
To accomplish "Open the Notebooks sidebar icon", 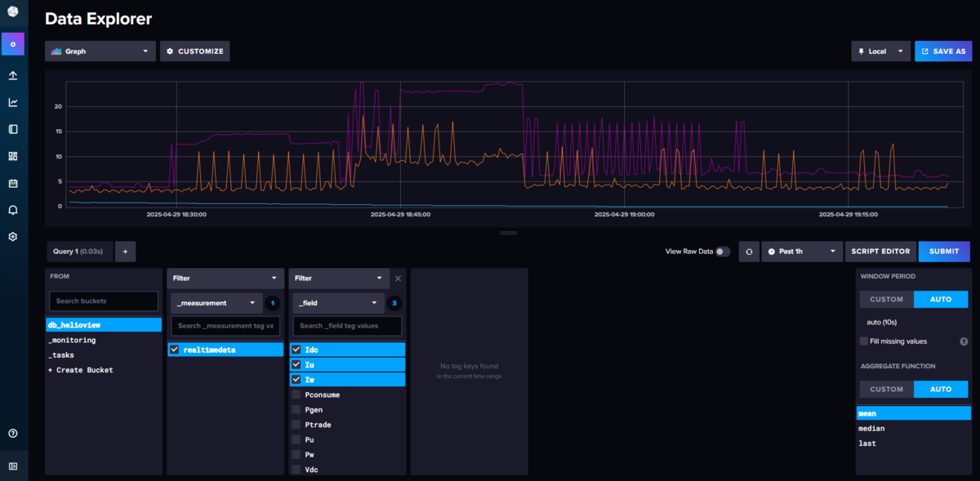I will click(13, 129).
